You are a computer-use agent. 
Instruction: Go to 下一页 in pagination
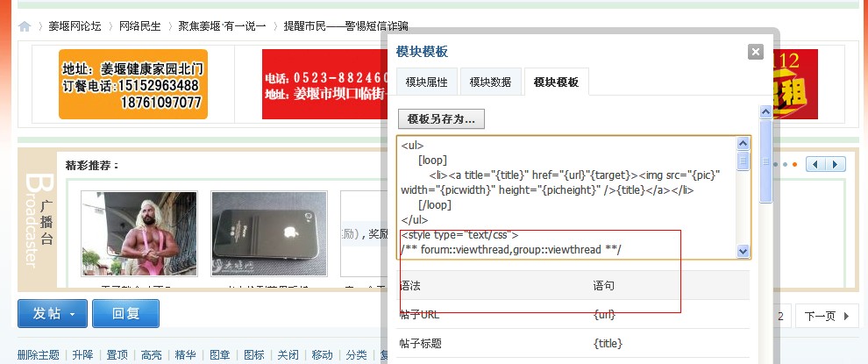tap(827, 317)
